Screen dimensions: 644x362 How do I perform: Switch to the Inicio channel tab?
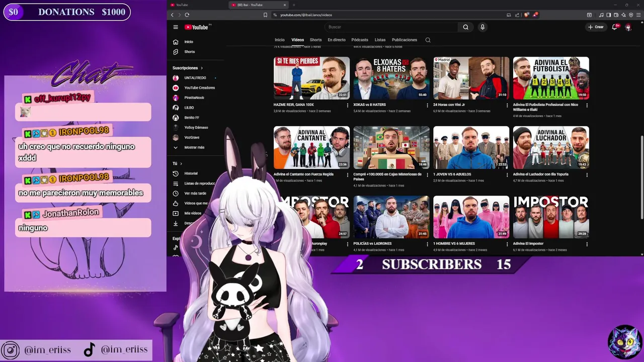click(x=280, y=40)
